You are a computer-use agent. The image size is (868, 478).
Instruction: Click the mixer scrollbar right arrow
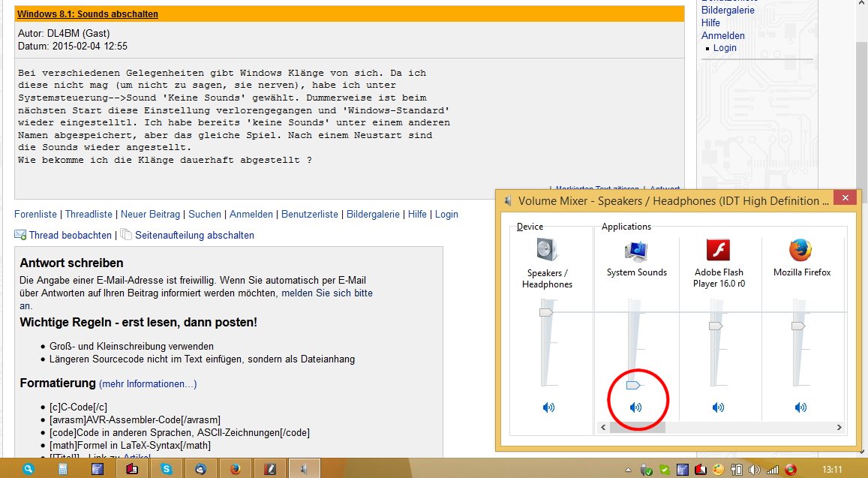coord(839,427)
